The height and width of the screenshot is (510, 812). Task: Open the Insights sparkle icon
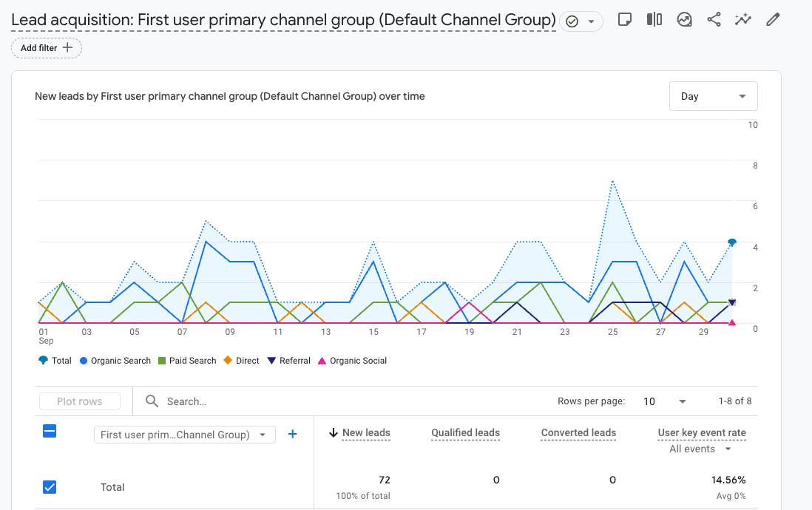pyautogui.click(x=743, y=20)
